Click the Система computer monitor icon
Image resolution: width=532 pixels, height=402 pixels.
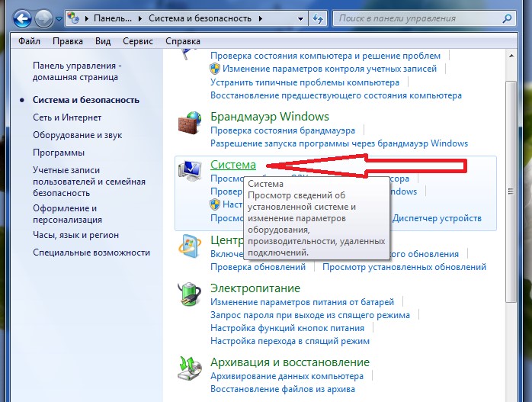click(190, 170)
